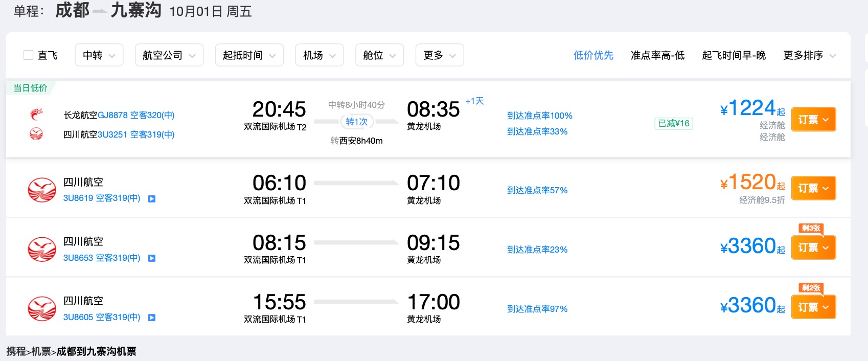Book the 15:55 flight with 订票
Image resolution: width=868 pixels, height=361 pixels.
tap(813, 307)
